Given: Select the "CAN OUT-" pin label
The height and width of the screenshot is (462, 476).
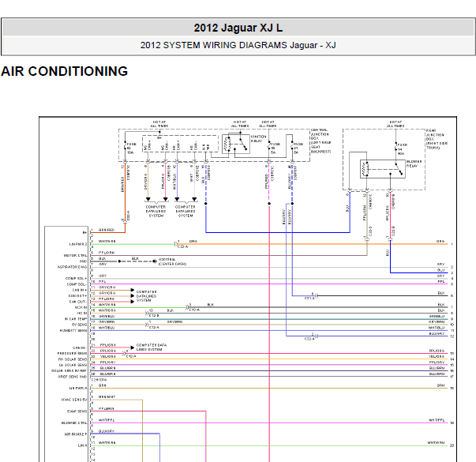Looking at the screenshot, I should (x=78, y=302).
